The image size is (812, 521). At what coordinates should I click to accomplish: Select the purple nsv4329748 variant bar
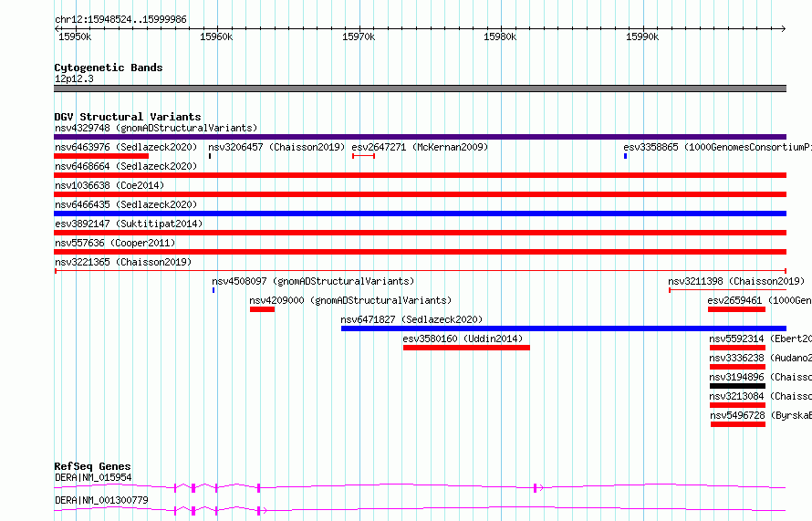420,137
